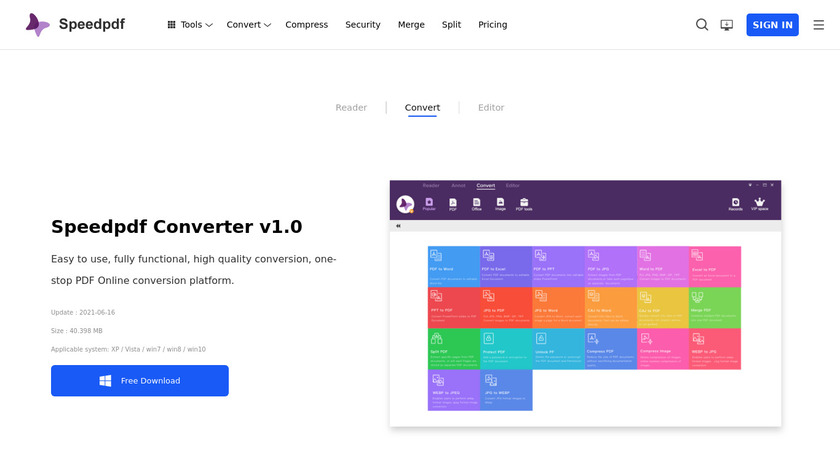Click the Excel to PDF tile in preview
Image resolution: width=840 pixels, height=472 pixels.
[x=715, y=267]
